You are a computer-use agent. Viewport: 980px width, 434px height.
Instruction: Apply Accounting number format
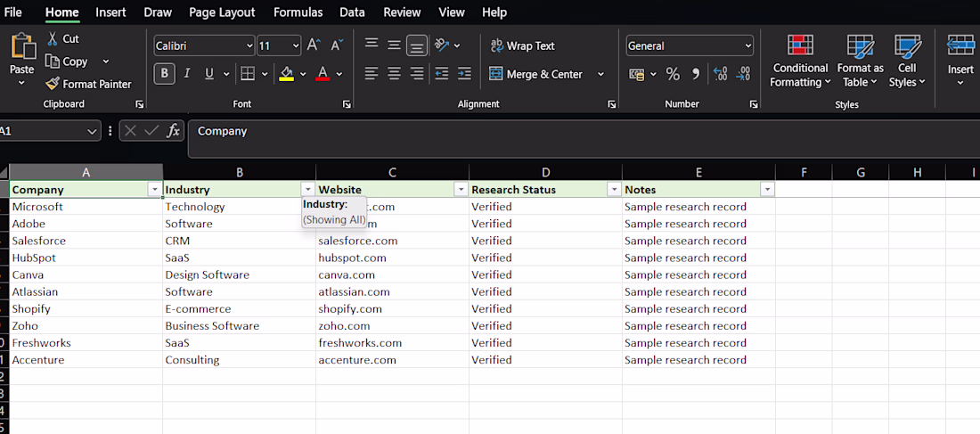click(x=637, y=75)
